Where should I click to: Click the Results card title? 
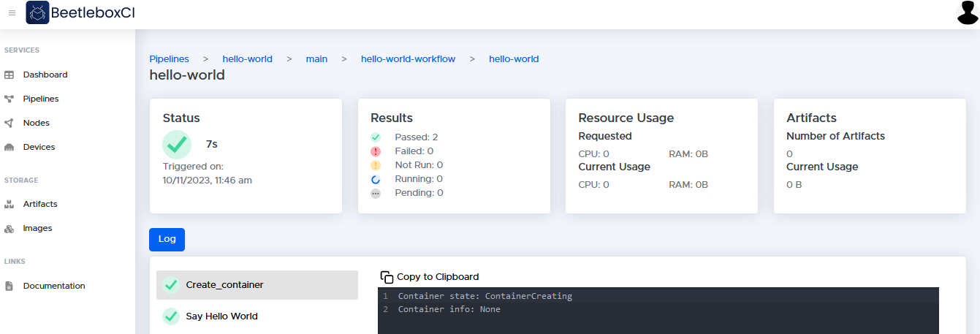click(392, 118)
